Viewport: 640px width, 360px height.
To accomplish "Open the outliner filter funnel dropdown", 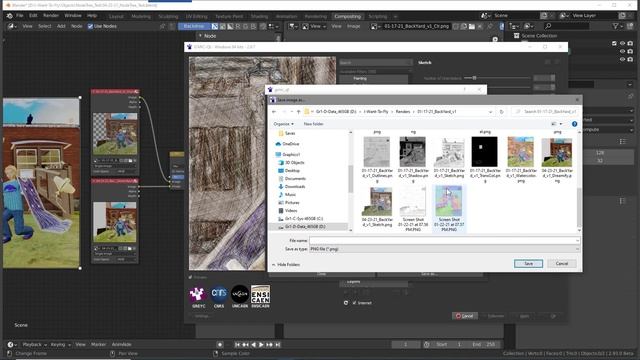I will (617, 26).
